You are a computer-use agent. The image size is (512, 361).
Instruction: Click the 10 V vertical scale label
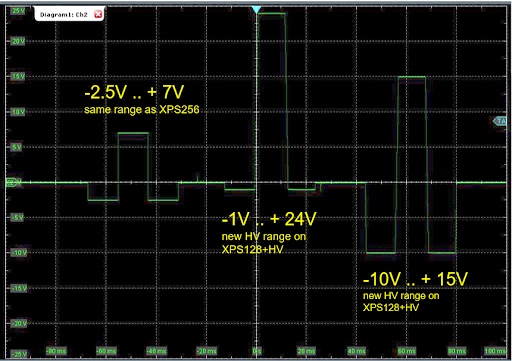pyautogui.click(x=18, y=112)
